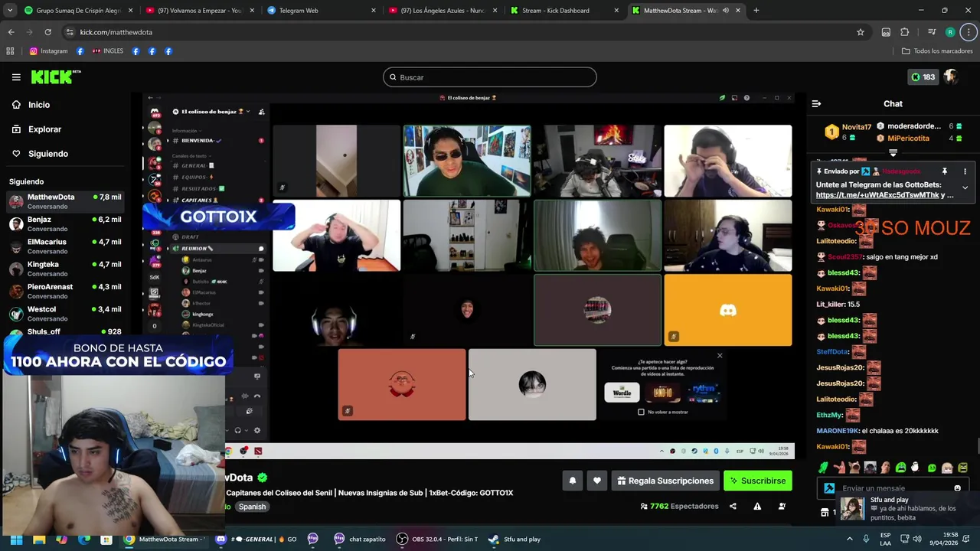Screen dimensions: 980x551
Task: Open MatthewDota in following list
Action: pos(65,201)
